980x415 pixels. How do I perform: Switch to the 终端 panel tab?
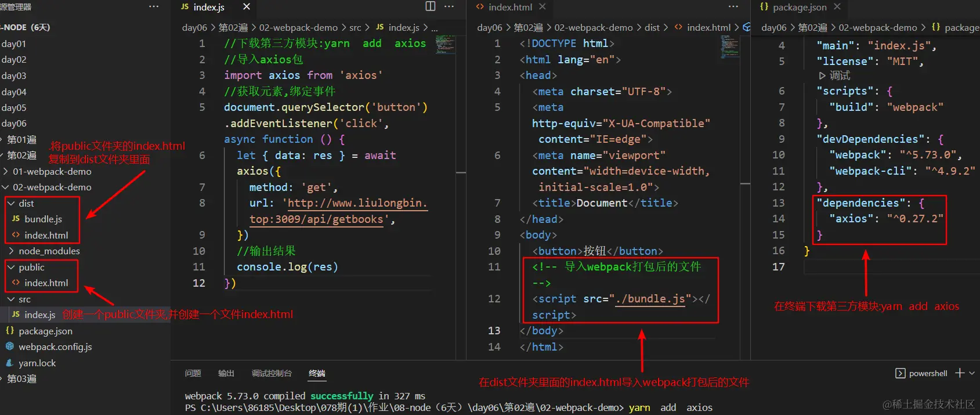[317, 373]
